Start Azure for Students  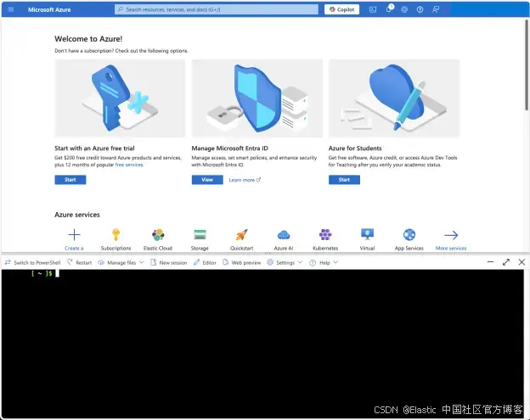(344, 180)
